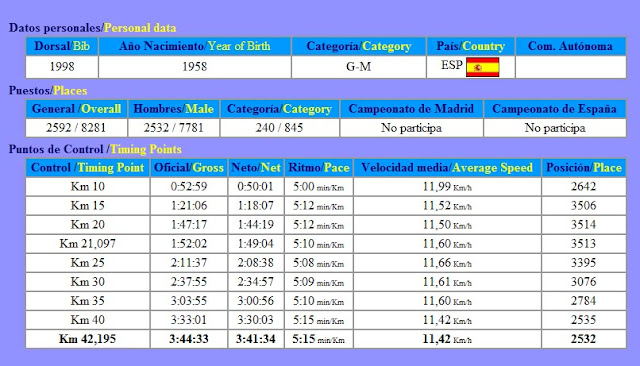Screen dimensions: 640x366
Task: Click the Km 30 row label
Action: click(88, 282)
